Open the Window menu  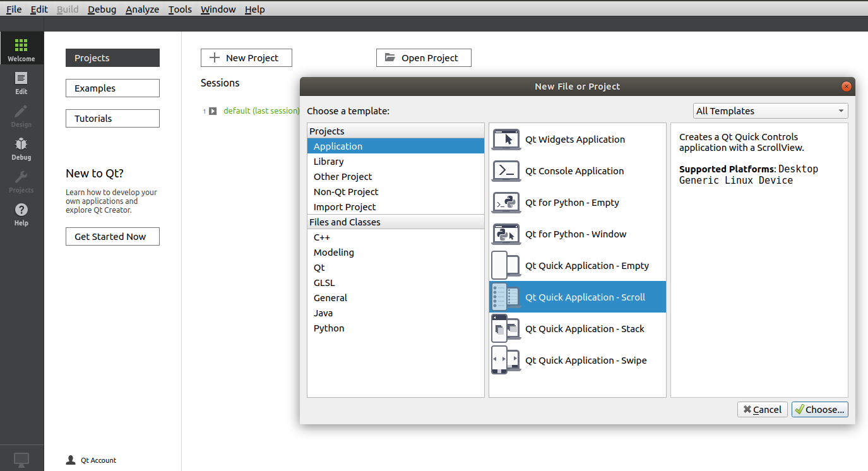218,9
